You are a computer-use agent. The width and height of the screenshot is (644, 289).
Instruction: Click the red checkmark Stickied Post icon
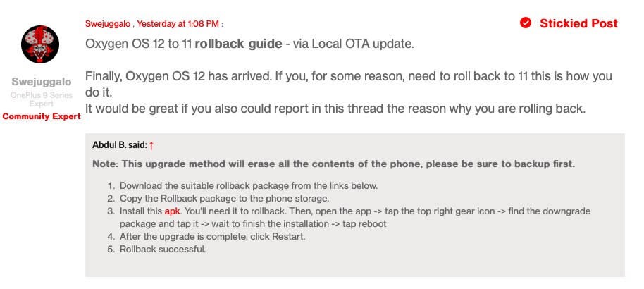pos(526,23)
